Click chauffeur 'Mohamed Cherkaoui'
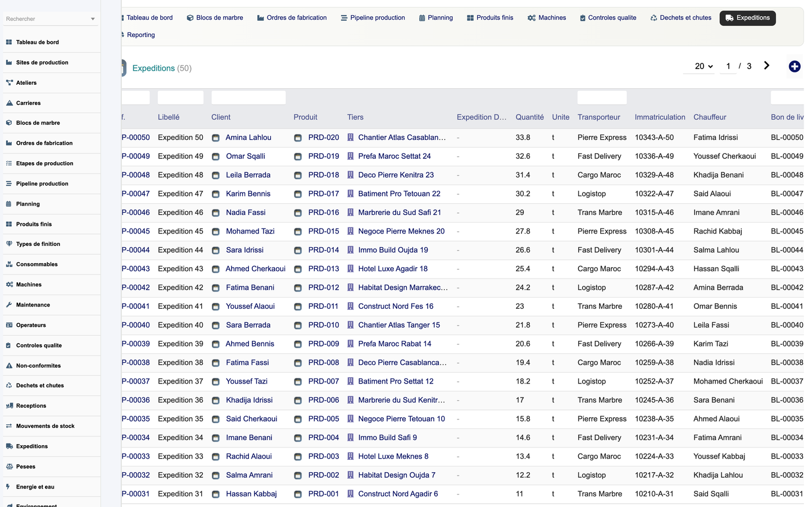812x507 pixels. pos(728,381)
